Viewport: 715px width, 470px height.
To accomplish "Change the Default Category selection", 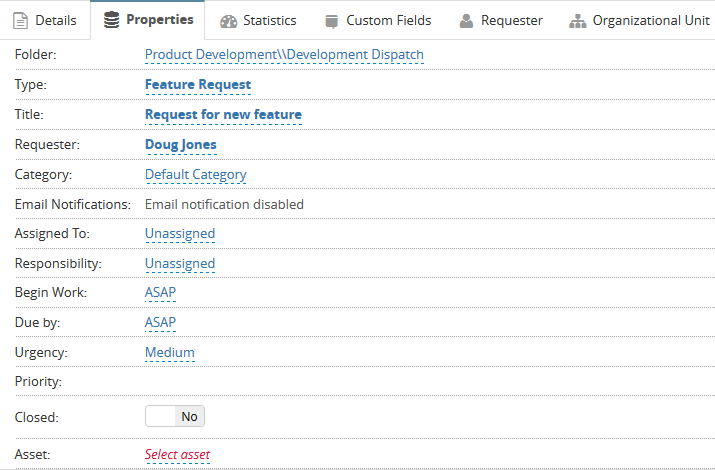I will click(195, 175).
